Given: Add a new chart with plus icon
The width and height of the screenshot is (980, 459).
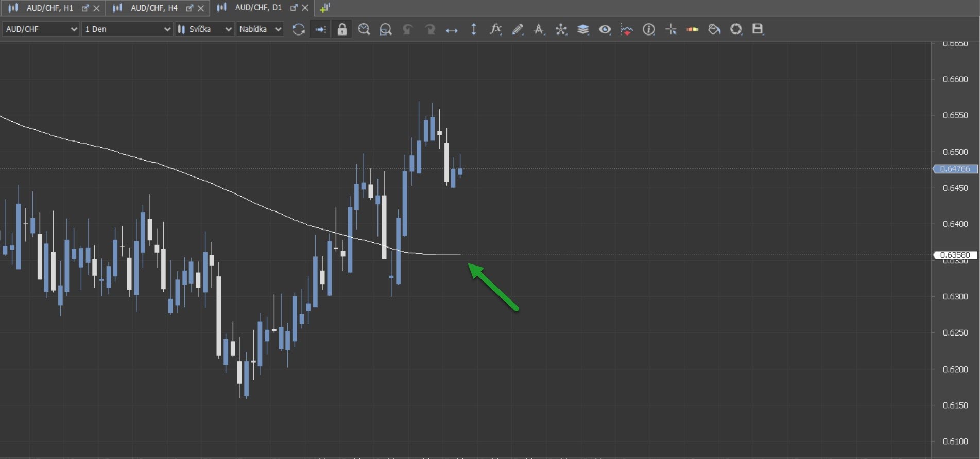Looking at the screenshot, I should 324,8.
